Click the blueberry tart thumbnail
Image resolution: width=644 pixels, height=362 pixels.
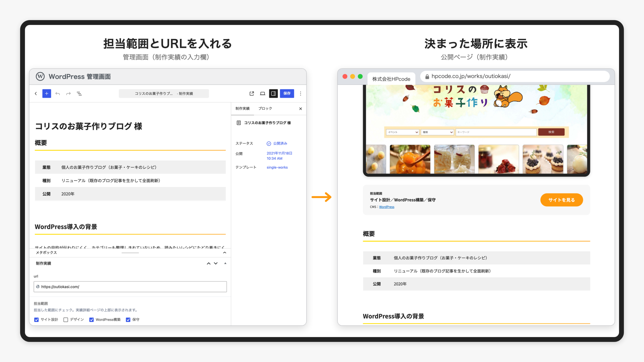[543, 159]
